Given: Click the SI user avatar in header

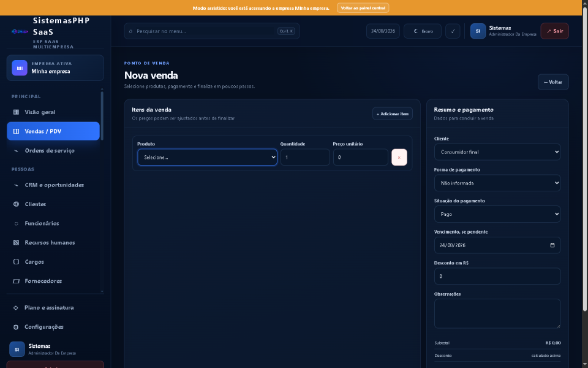Looking at the screenshot, I should 478,31.
